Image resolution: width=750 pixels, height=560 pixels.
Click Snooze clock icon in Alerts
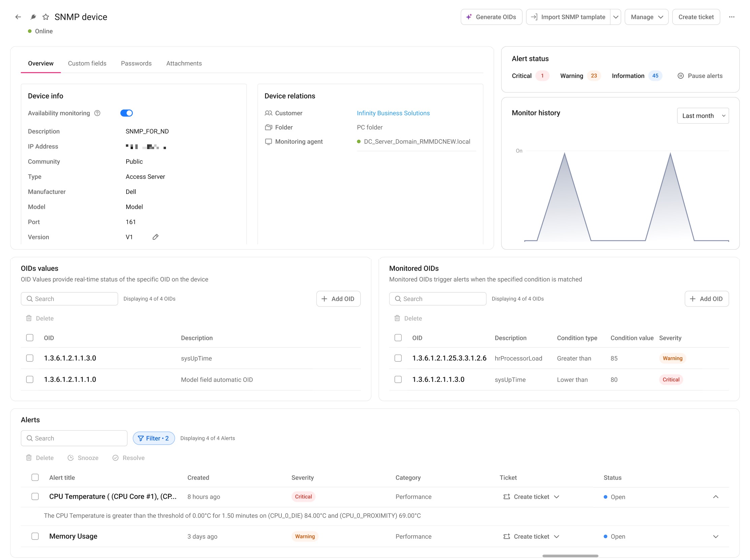click(71, 458)
